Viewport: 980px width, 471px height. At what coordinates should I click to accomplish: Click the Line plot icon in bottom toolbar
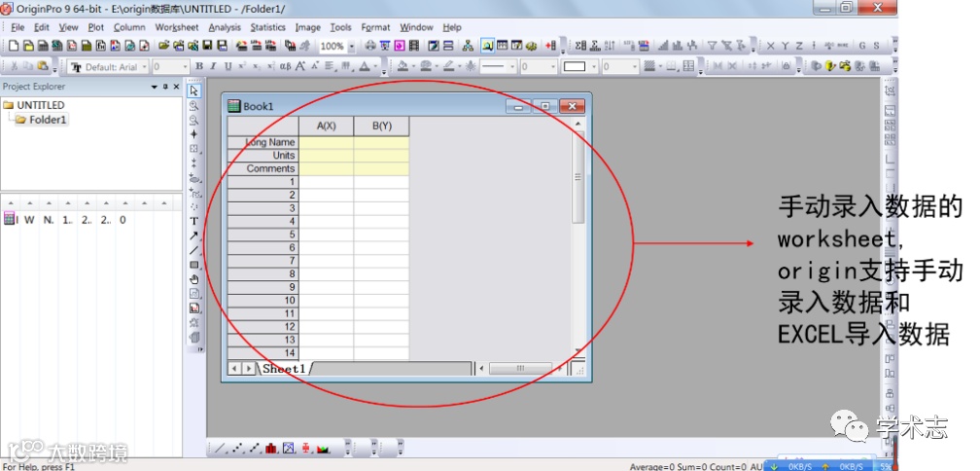(x=220, y=448)
